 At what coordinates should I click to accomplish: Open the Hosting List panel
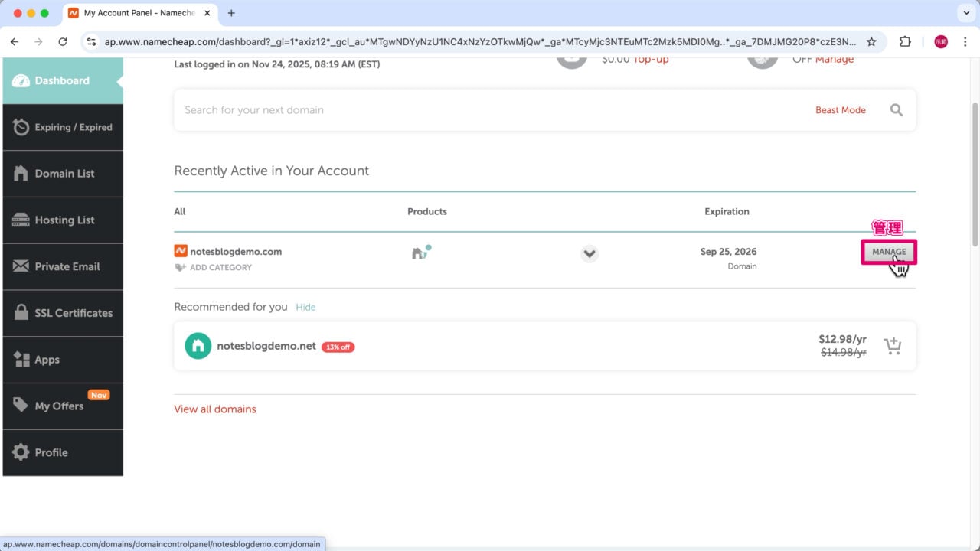(x=63, y=220)
